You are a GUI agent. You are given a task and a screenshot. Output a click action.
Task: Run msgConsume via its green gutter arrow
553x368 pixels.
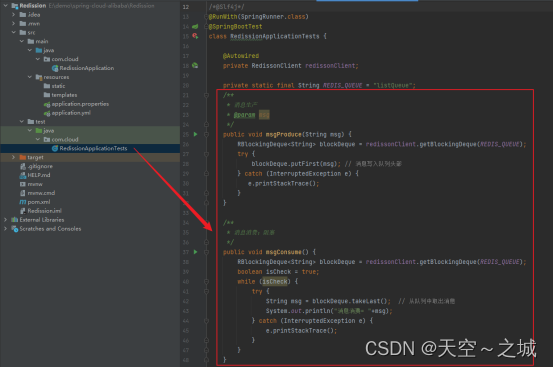click(x=195, y=252)
